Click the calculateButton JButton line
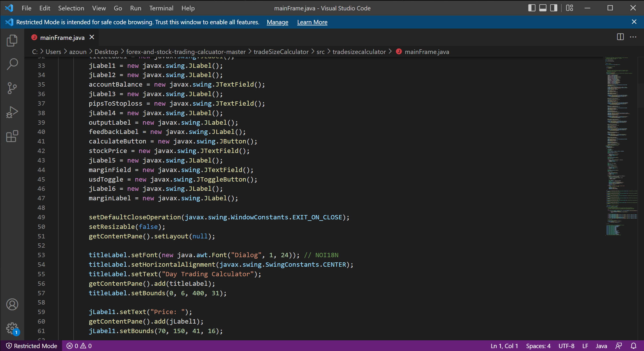Image resolution: width=644 pixels, height=351 pixels. click(x=173, y=141)
